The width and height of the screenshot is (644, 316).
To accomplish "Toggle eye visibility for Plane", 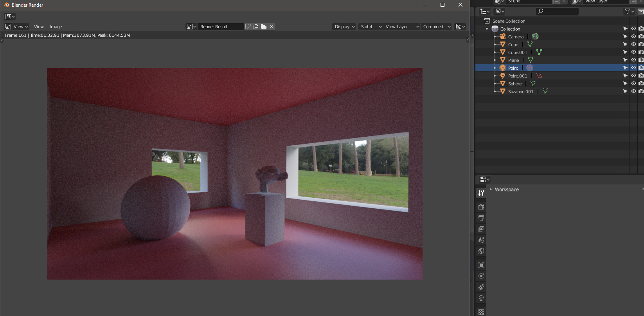I will pos(633,60).
